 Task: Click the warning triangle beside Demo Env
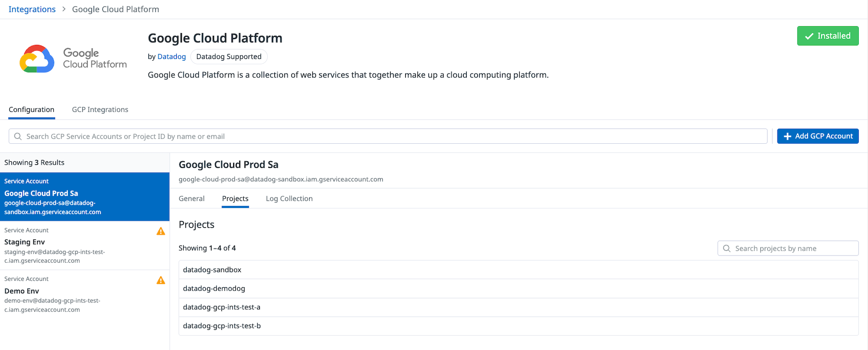161,281
